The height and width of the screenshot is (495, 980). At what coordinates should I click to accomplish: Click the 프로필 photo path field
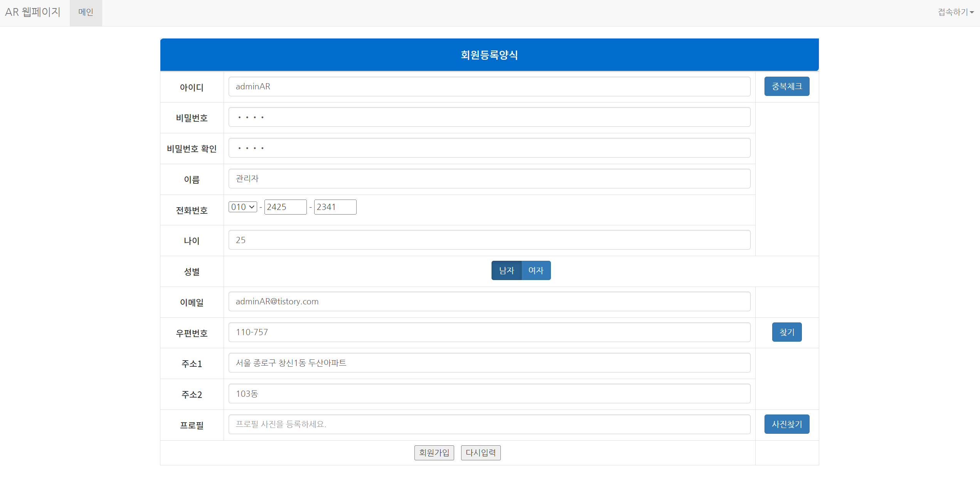(x=489, y=424)
